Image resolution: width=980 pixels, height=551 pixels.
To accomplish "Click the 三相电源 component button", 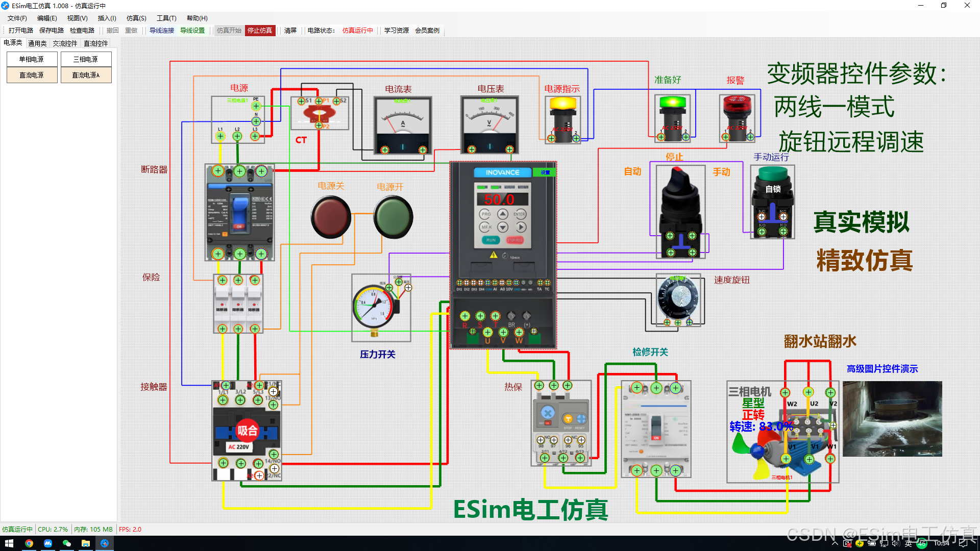I will click(86, 59).
